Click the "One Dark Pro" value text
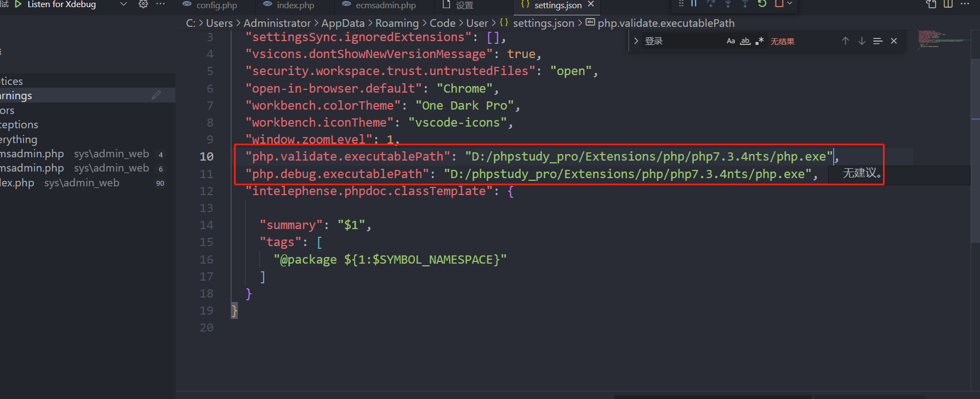Viewport: 980px width, 399px height. [465, 106]
